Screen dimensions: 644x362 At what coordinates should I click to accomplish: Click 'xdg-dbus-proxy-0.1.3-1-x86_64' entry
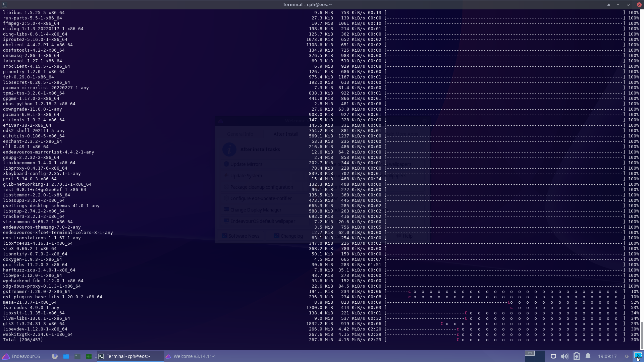click(x=42, y=286)
